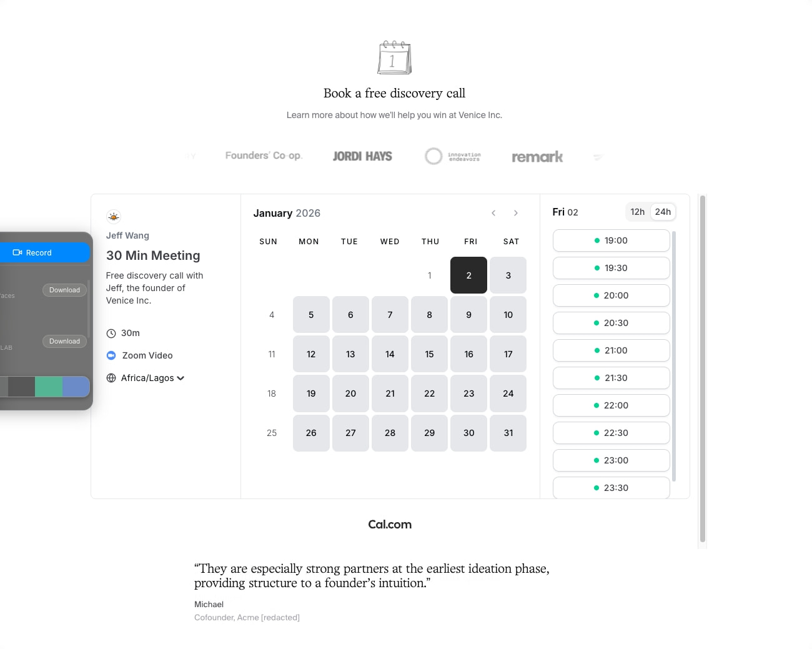Click the time slots list scrollbar
This screenshot has height=649, width=812.
click(674, 356)
